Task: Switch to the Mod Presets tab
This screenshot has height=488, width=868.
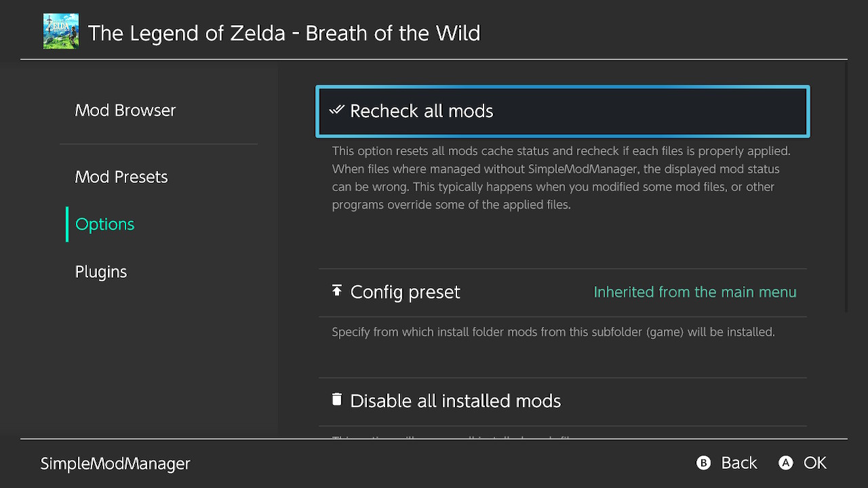Action: point(121,177)
